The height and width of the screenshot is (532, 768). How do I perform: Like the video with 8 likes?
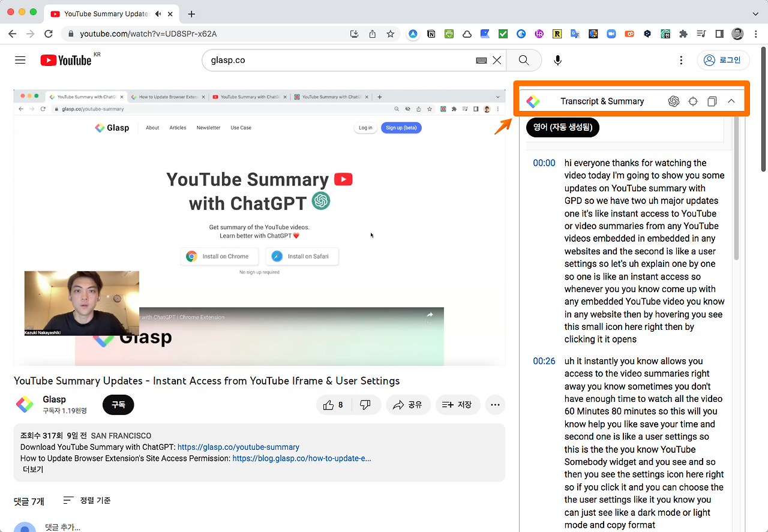(334, 405)
